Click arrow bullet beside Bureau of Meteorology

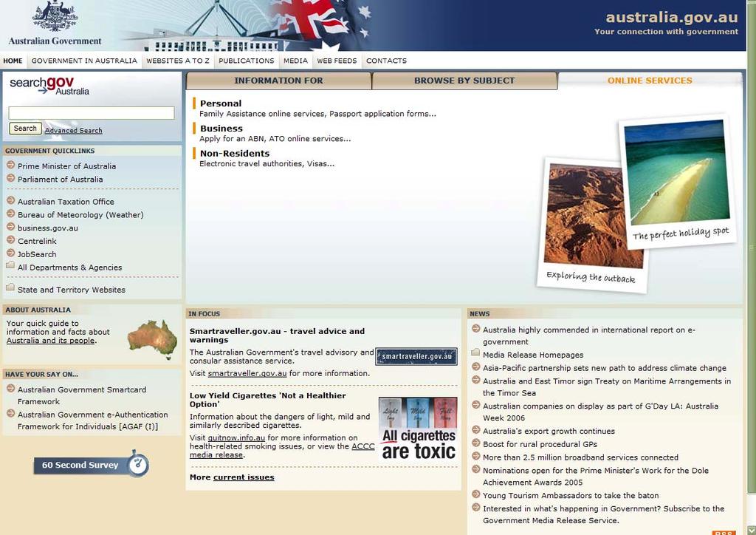click(x=10, y=214)
